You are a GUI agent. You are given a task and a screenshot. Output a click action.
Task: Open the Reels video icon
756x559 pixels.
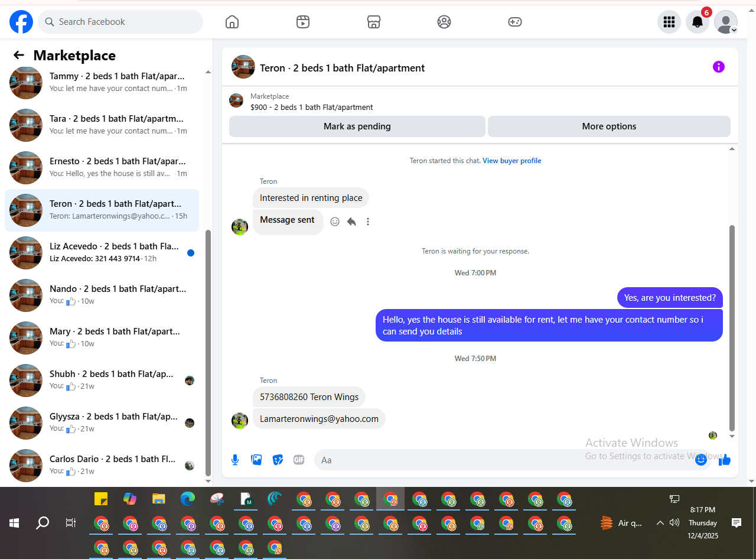pyautogui.click(x=303, y=22)
